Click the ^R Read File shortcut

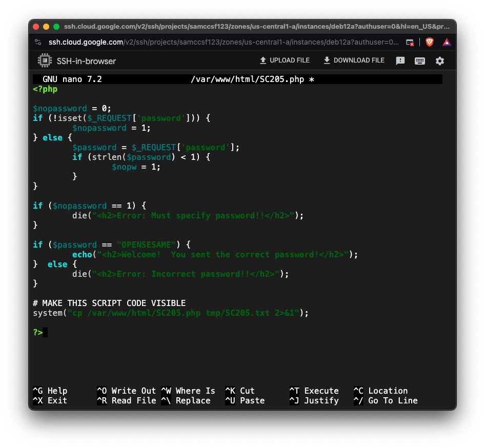point(127,400)
